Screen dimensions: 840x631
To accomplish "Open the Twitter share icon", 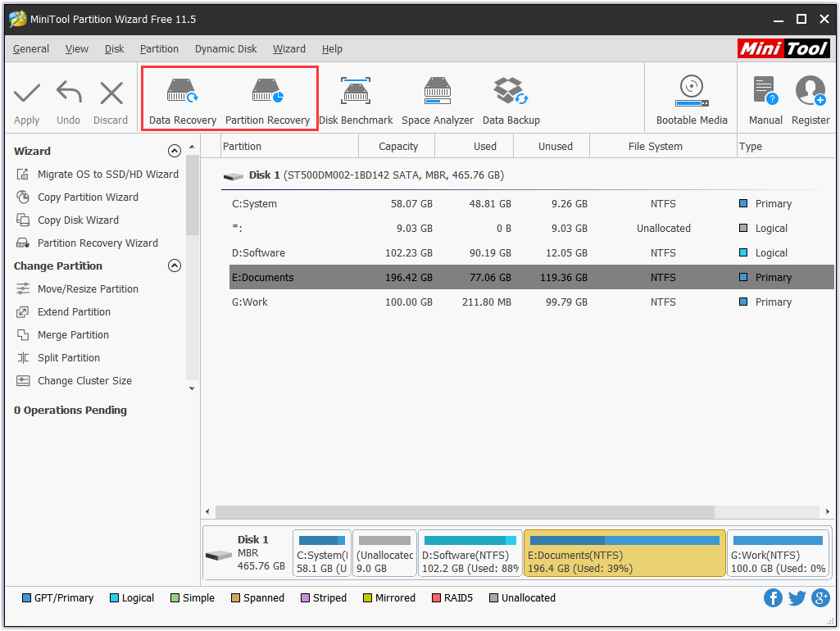I will coord(797,597).
